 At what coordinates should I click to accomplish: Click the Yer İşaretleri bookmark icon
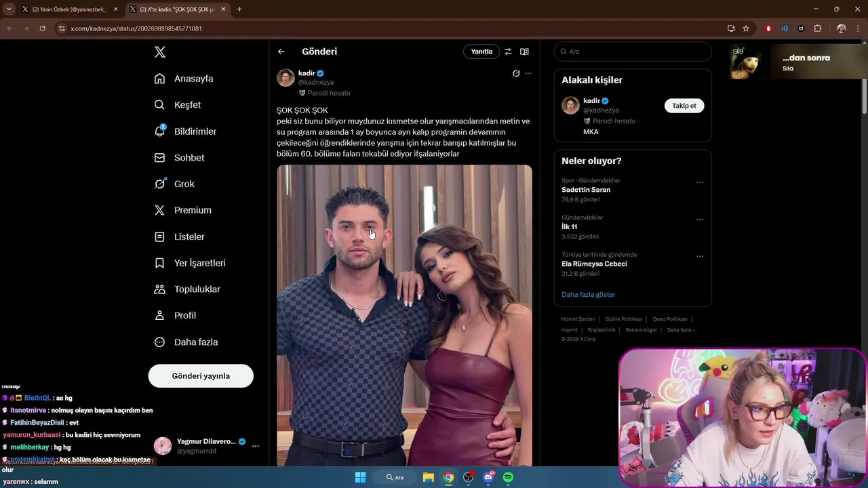[159, 263]
